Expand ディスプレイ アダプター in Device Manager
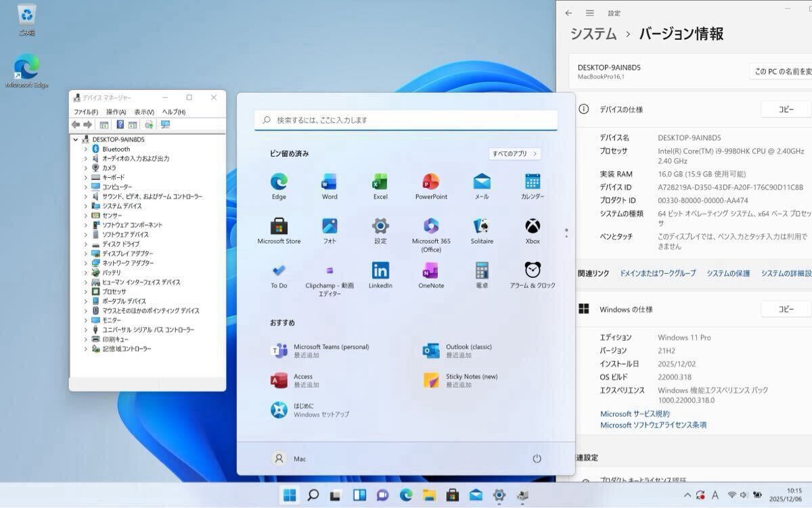812x508 pixels. pos(86,254)
